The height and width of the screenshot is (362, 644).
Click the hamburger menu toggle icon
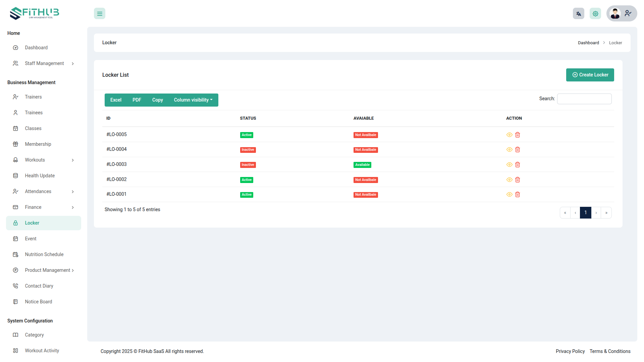[x=100, y=14]
